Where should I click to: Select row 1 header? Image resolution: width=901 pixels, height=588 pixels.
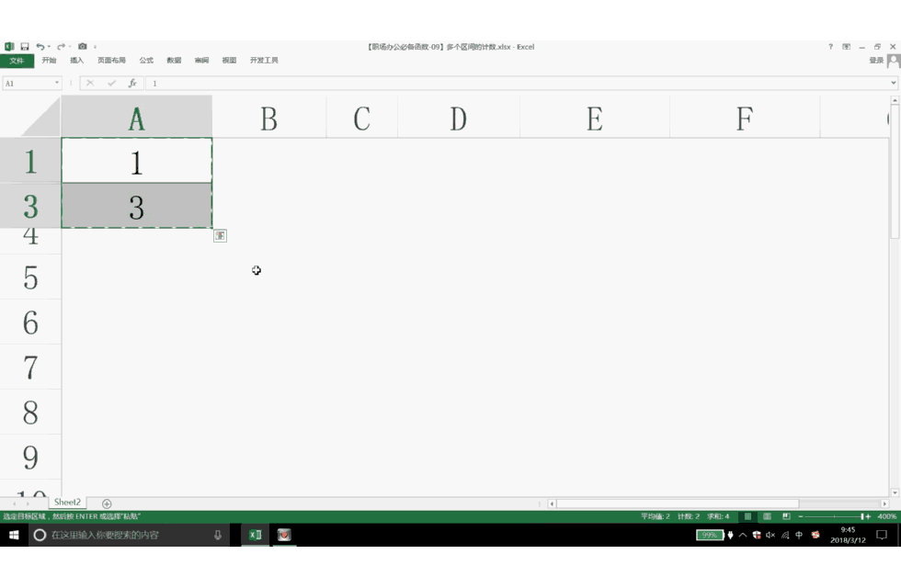(x=30, y=161)
